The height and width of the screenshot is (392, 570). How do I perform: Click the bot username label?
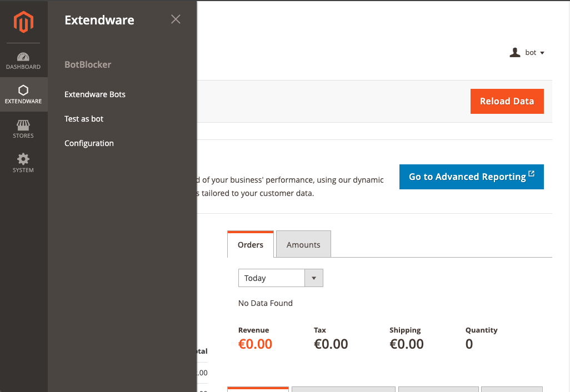click(531, 53)
